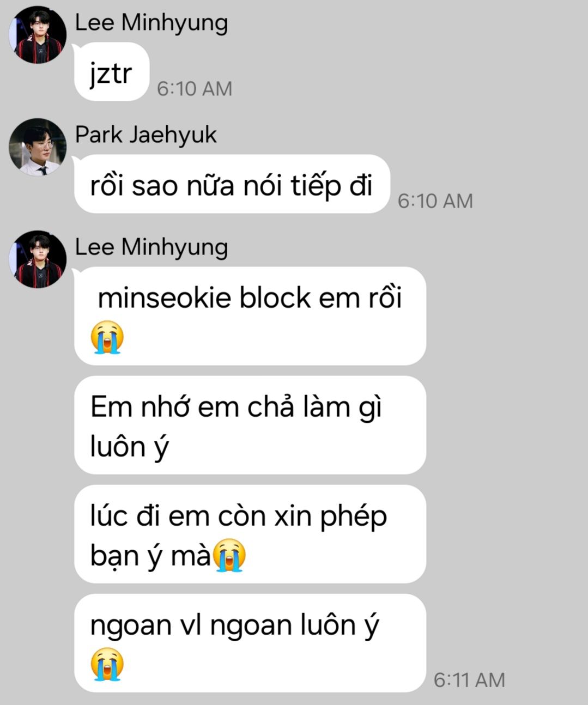Tap the word 'luôn ý' under 'Em nhớ'

130,448
